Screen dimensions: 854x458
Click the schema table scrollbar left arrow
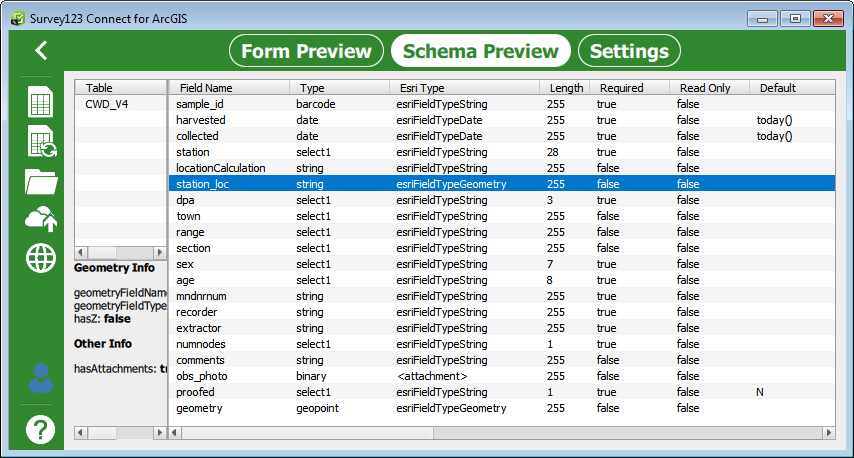[x=175, y=433]
